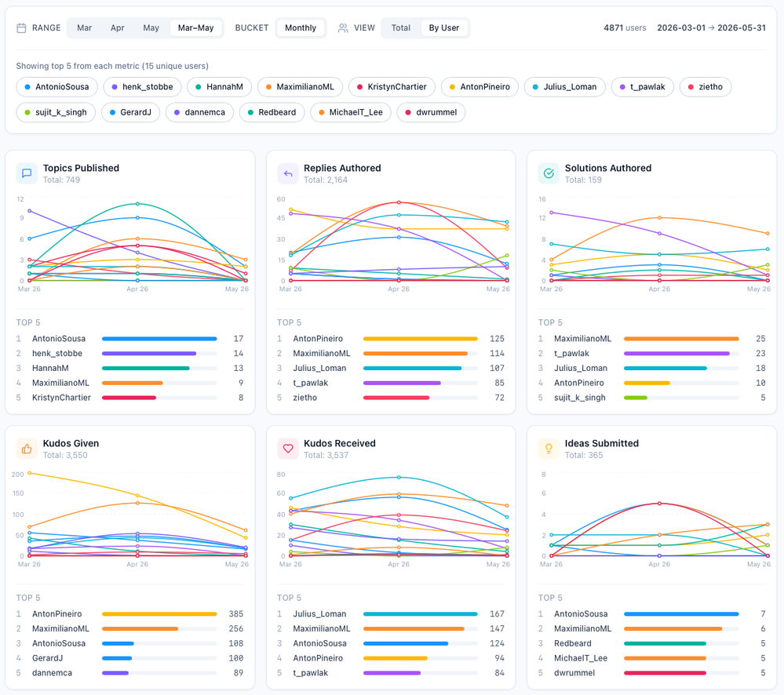
Task: Click GerardJ in Kudos Given top 5
Action: 48,659
